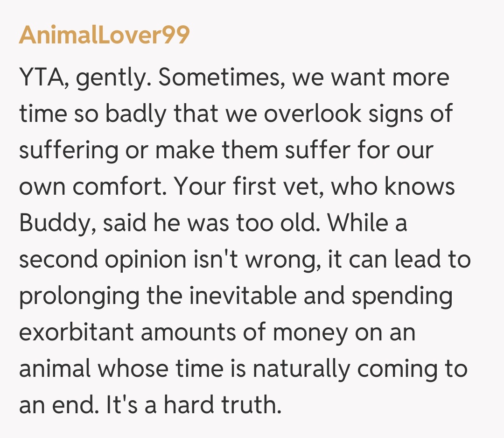Click the word "animal" starting the ninth line

[55, 369]
